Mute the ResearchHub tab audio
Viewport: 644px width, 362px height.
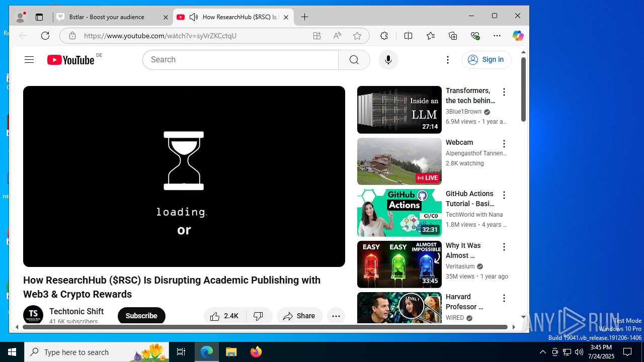click(x=194, y=17)
